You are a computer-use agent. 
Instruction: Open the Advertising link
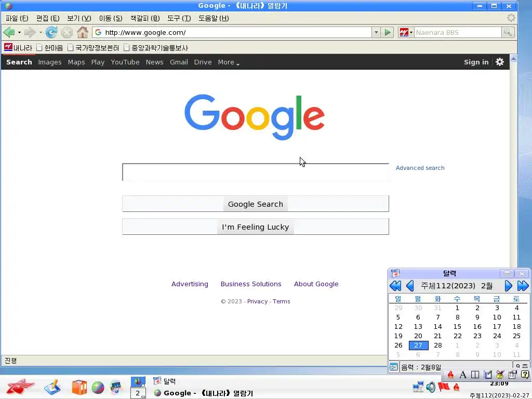190,284
